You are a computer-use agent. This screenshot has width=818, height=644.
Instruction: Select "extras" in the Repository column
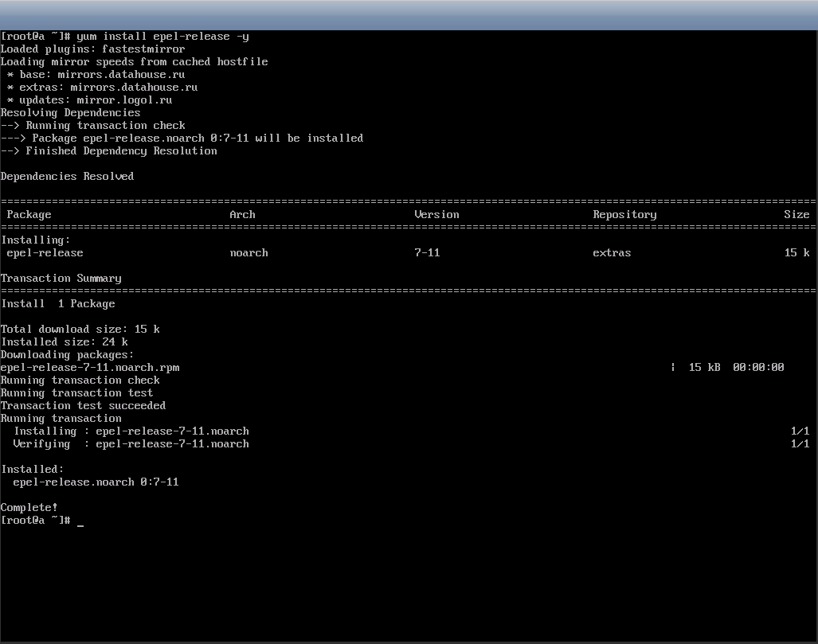pos(612,253)
